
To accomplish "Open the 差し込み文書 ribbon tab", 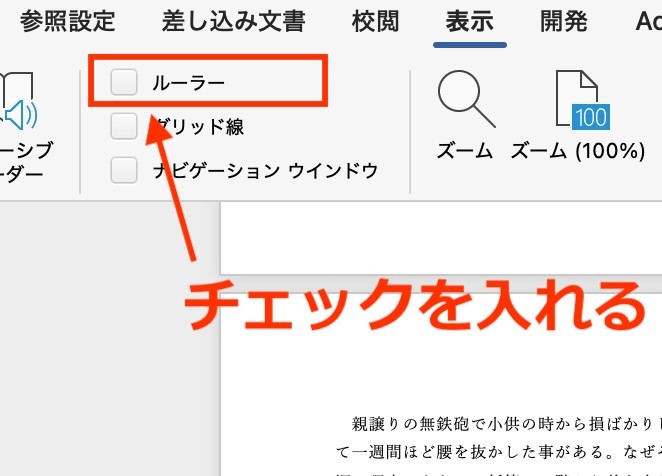I will [x=233, y=21].
